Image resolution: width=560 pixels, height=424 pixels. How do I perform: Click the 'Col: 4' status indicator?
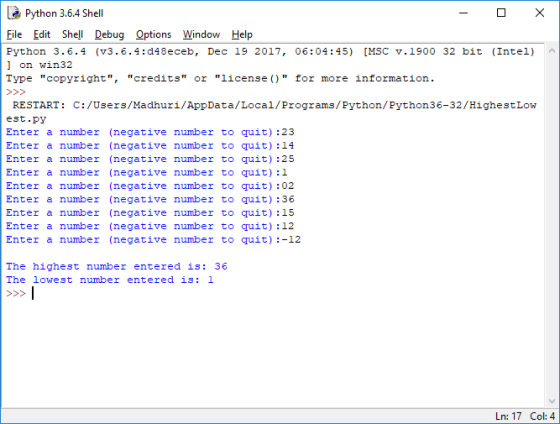pos(542,416)
